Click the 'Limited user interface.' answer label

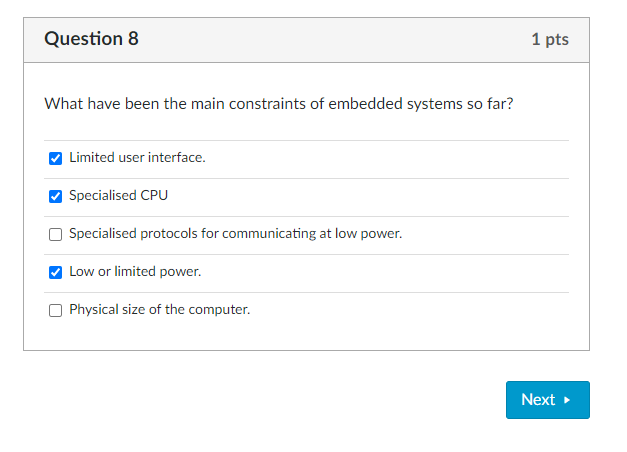point(137,158)
